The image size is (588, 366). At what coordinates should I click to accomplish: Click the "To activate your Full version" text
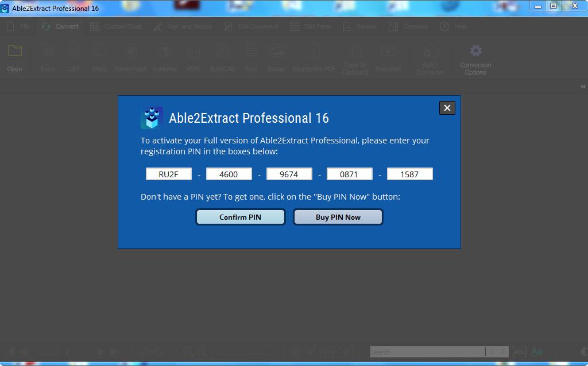click(285, 146)
